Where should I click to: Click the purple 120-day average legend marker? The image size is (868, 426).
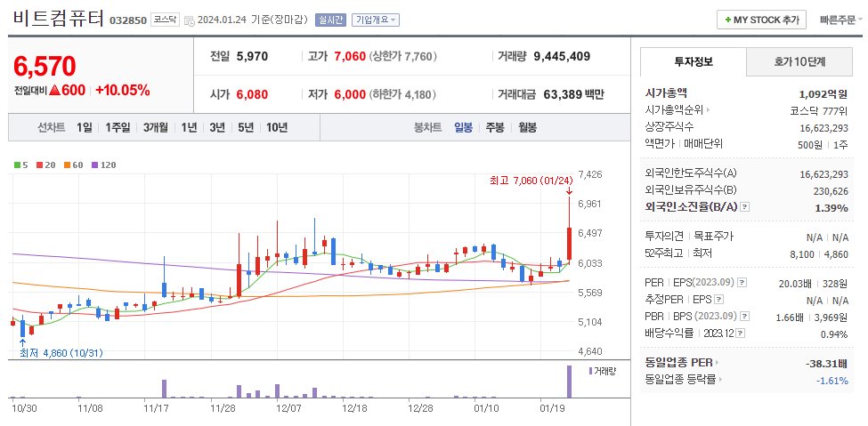click(94, 165)
